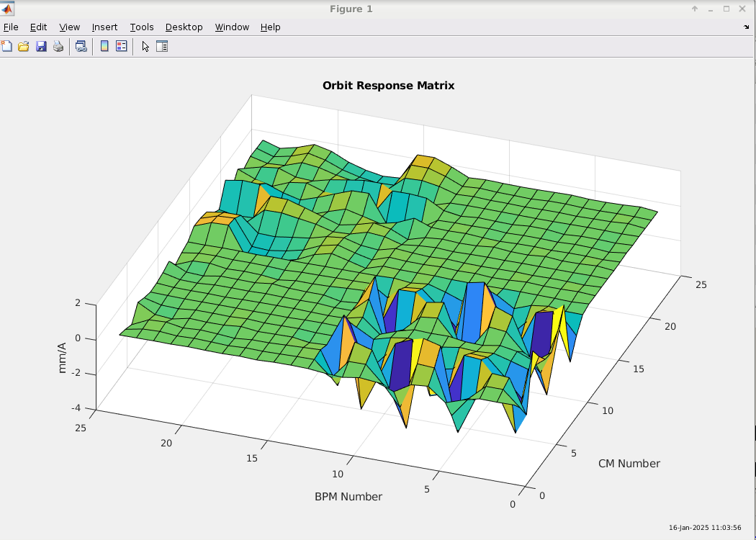Open the Property Inspector from the toolbar
The height and width of the screenshot is (540, 756).
[x=162, y=46]
